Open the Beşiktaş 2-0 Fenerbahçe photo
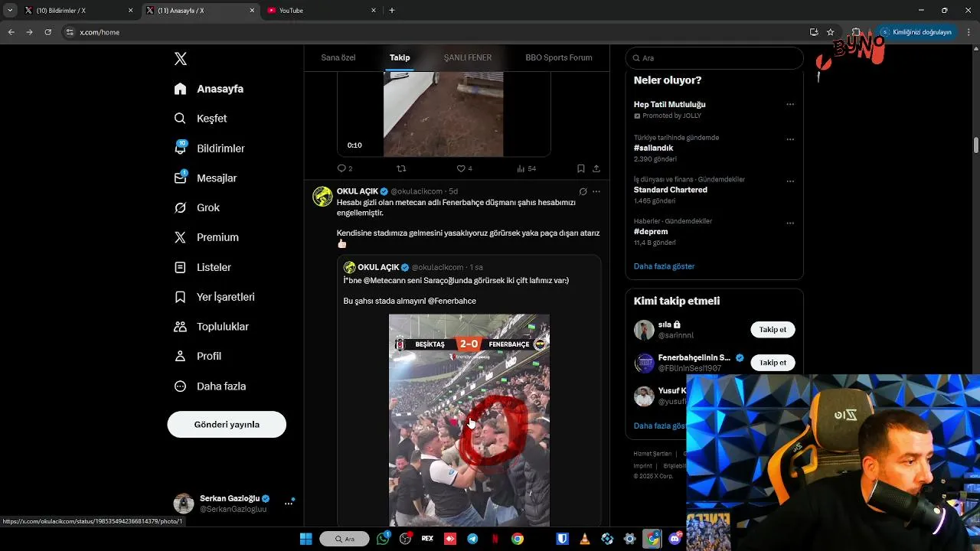The width and height of the screenshot is (980, 551). tap(469, 420)
